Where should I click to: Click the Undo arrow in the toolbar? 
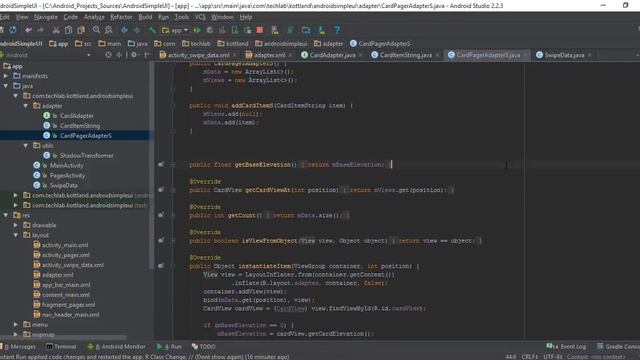pyautogui.click(x=28, y=30)
